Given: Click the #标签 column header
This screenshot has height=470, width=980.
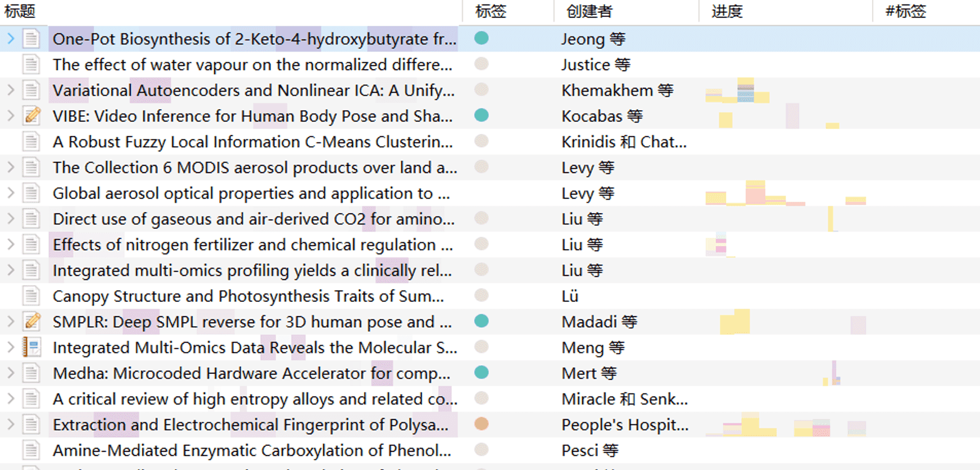Looking at the screenshot, I should click(905, 11).
